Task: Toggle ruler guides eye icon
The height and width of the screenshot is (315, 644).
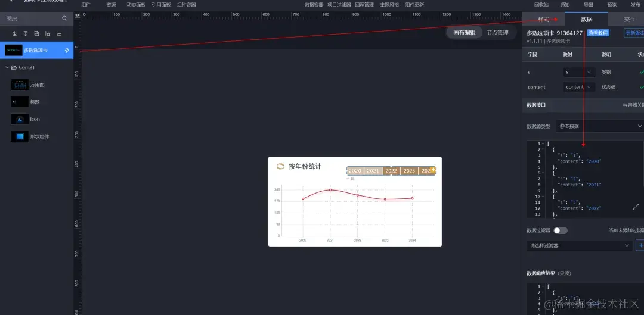Action: click(x=77, y=15)
